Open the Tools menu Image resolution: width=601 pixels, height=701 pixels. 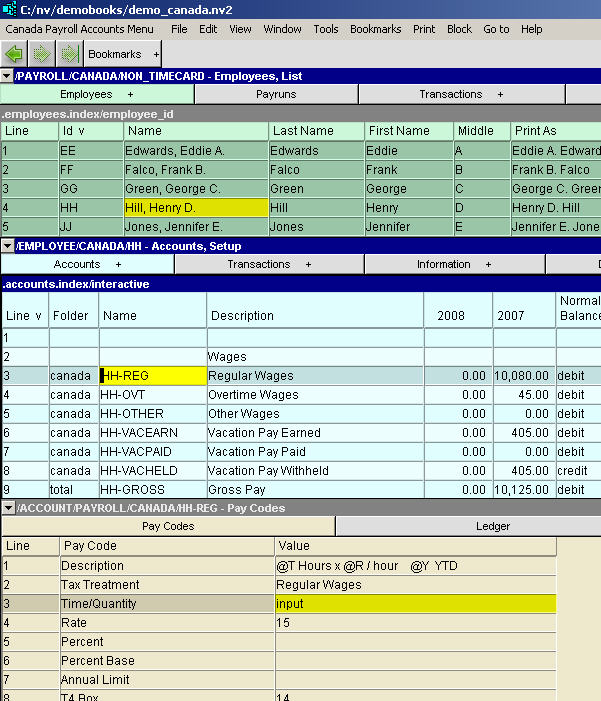(x=326, y=29)
